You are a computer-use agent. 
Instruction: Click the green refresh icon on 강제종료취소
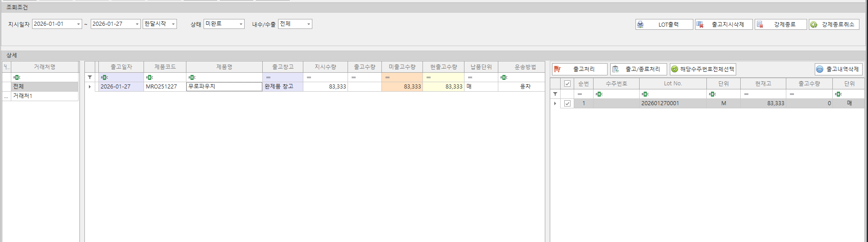[x=814, y=24]
